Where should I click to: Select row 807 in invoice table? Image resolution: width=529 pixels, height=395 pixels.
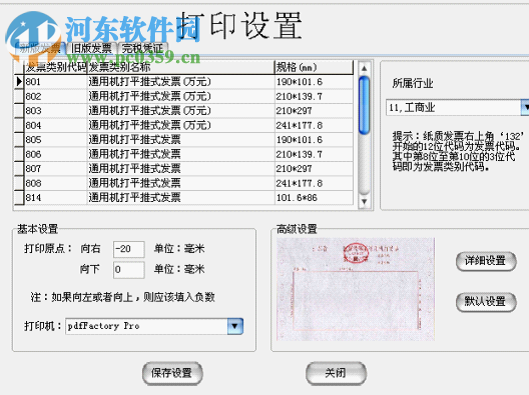pos(184,169)
